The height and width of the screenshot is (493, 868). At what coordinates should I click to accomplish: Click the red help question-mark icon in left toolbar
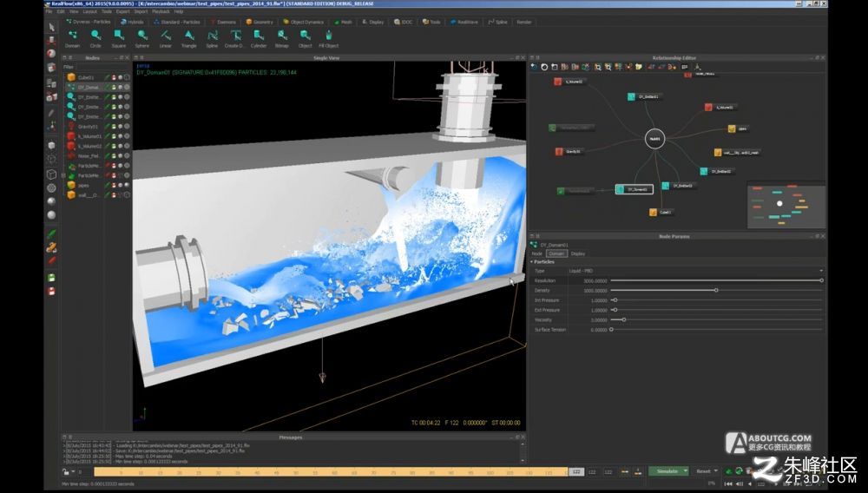51,54
